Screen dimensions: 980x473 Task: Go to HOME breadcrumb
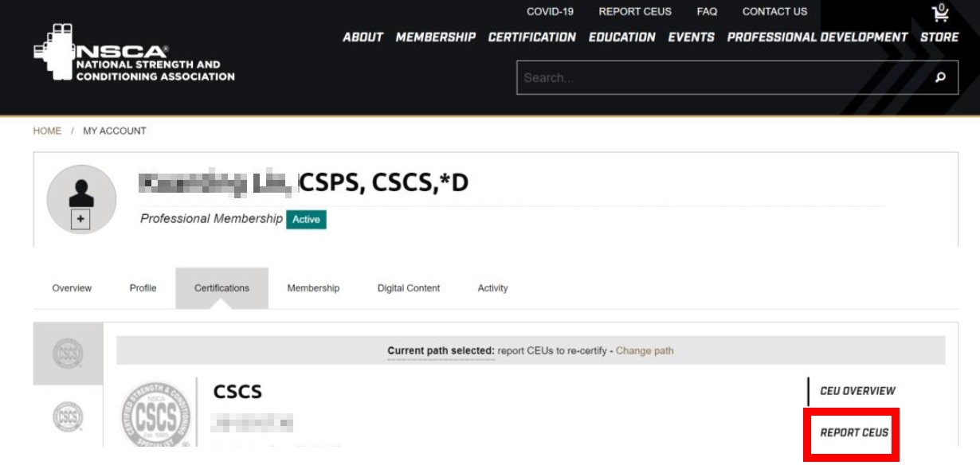pyautogui.click(x=47, y=131)
